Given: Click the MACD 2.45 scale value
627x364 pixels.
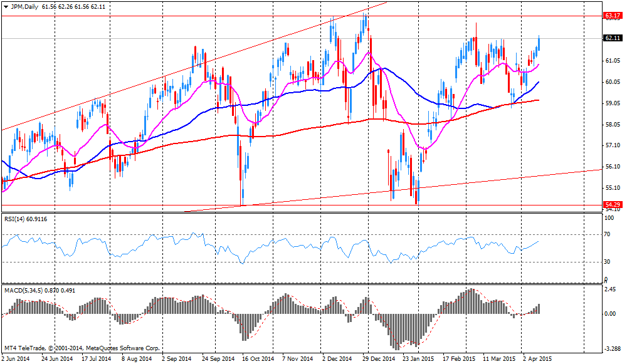Looking at the screenshot, I should click(610, 289).
